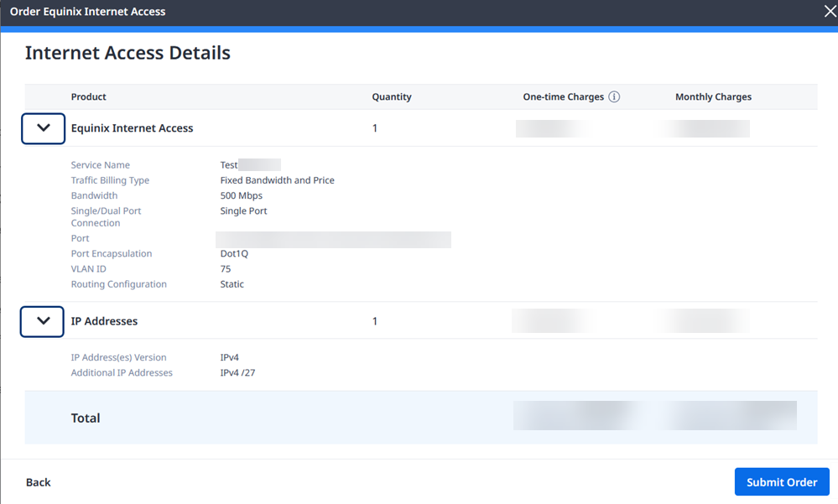Screen dimensions: 838x504
Task: Click the Internet Access Details heading
Action: (128, 53)
